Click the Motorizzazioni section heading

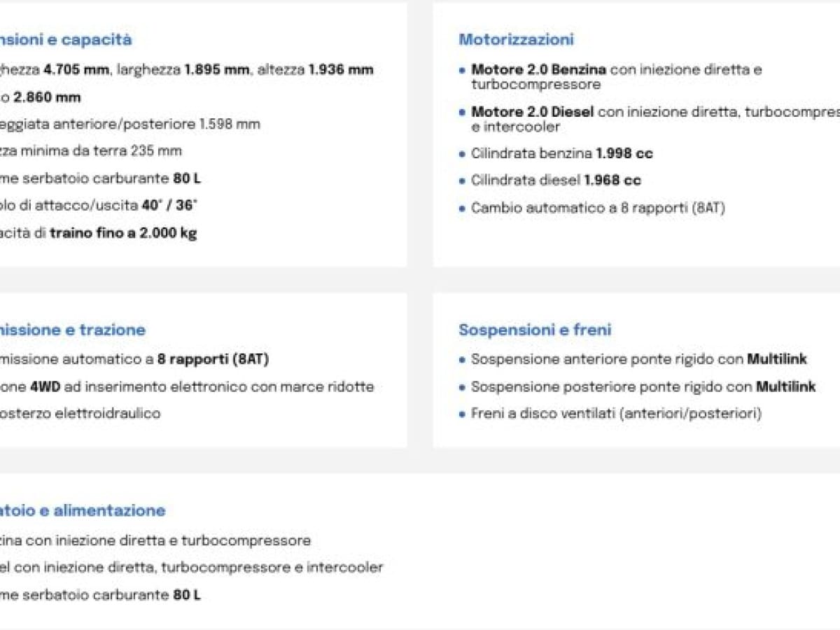pos(516,39)
